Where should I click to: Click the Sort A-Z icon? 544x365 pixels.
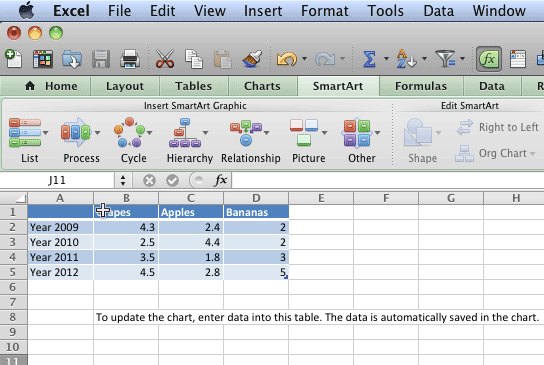406,59
